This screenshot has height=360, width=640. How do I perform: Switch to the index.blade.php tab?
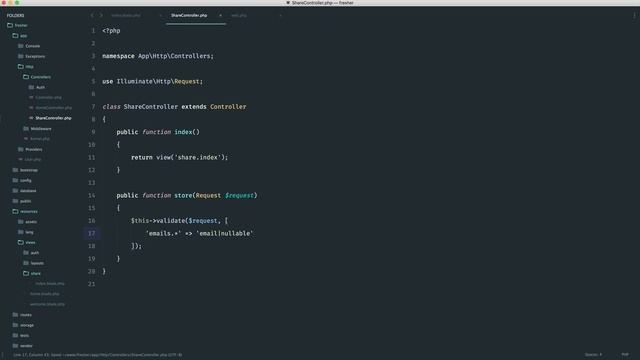(x=126, y=16)
